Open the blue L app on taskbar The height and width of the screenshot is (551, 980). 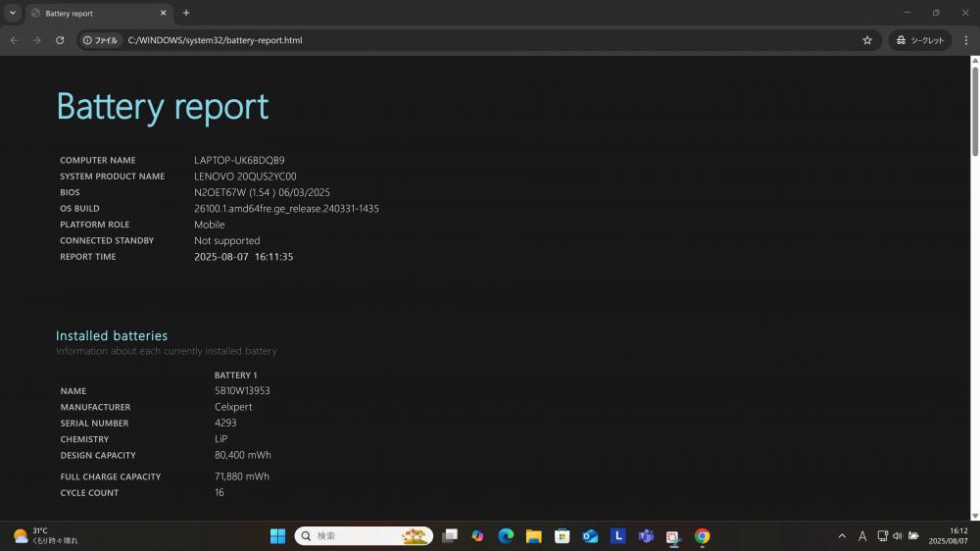(618, 536)
